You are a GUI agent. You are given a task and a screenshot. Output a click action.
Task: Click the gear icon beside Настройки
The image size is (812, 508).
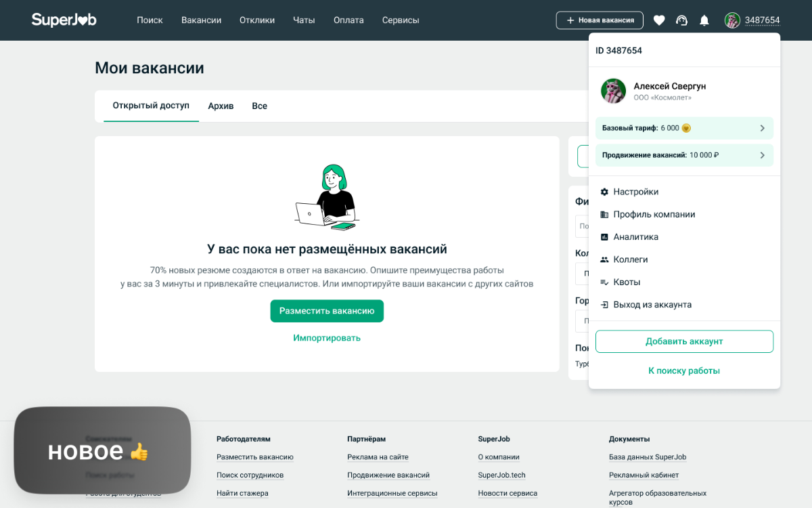coord(604,192)
